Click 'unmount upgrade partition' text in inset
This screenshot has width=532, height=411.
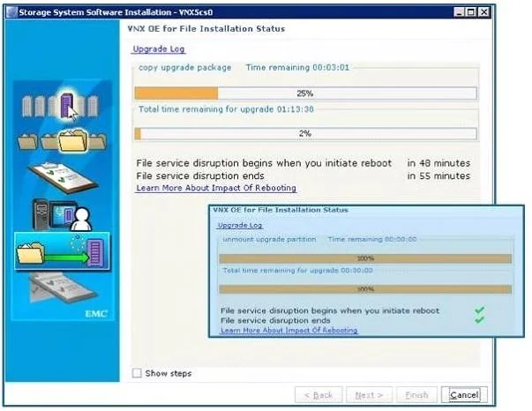pyautogui.click(x=269, y=239)
